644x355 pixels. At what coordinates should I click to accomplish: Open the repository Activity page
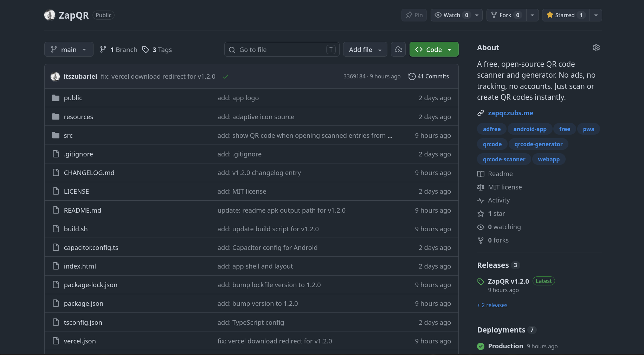point(494,200)
